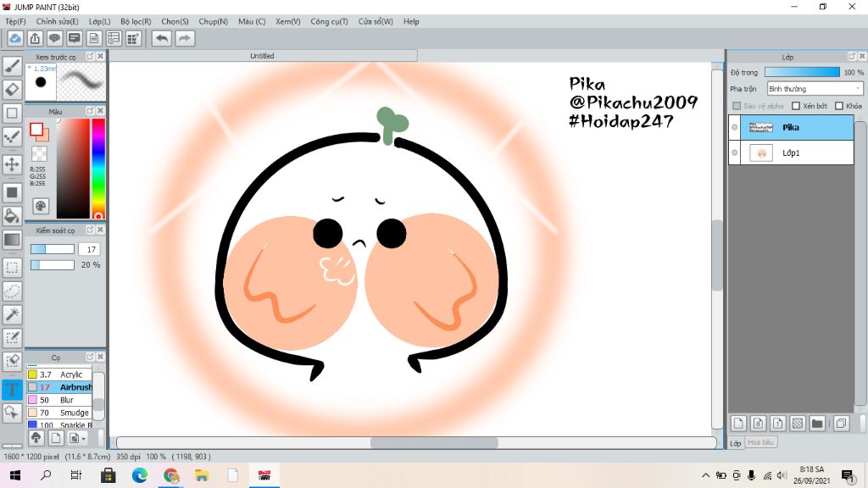The image size is (868, 488).
Task: Open the Windows Start menu
Action: [15, 475]
